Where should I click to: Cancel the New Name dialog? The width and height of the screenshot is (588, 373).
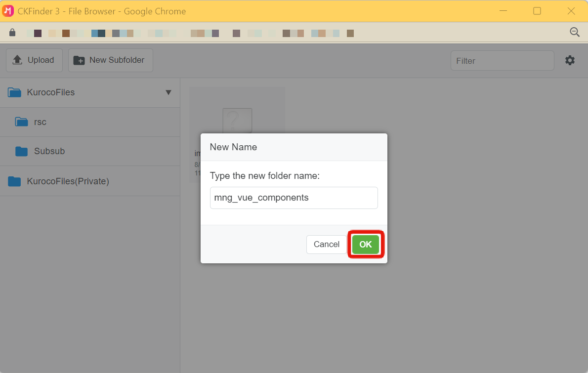326,244
